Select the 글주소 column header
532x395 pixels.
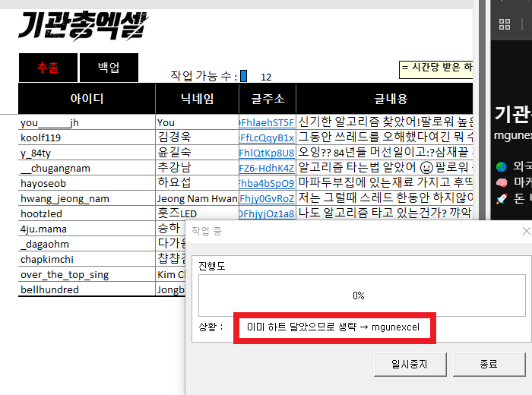(268, 99)
